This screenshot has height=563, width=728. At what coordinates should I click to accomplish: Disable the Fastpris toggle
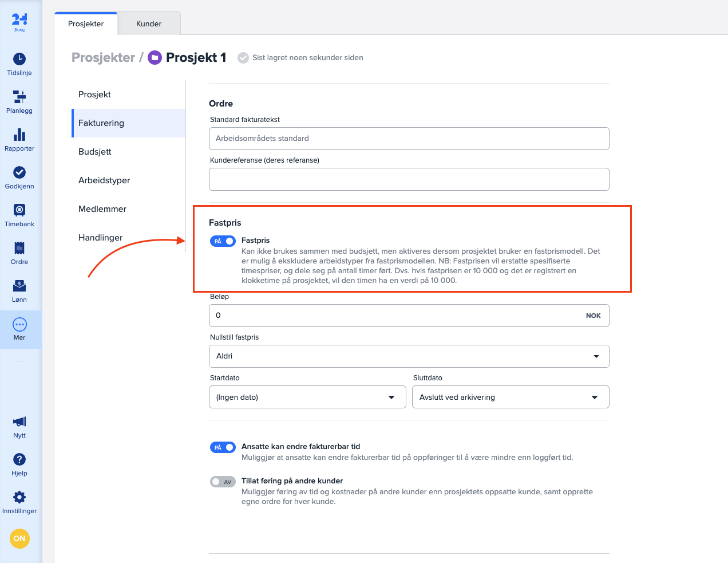coord(223,241)
